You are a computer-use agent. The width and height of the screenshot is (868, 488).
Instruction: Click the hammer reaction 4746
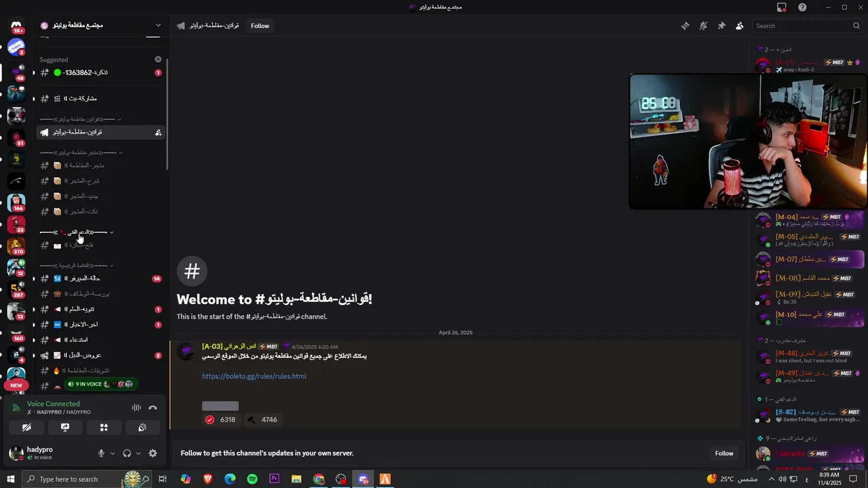[x=262, y=420]
